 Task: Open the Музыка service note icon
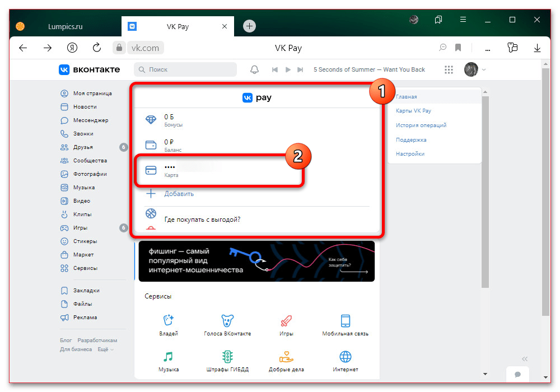pyautogui.click(x=168, y=356)
